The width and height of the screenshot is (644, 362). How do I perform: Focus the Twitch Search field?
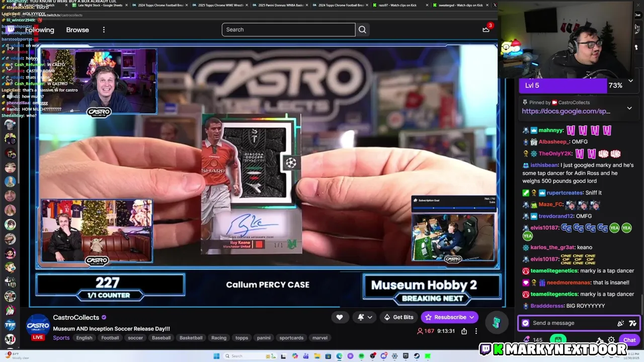288,30
